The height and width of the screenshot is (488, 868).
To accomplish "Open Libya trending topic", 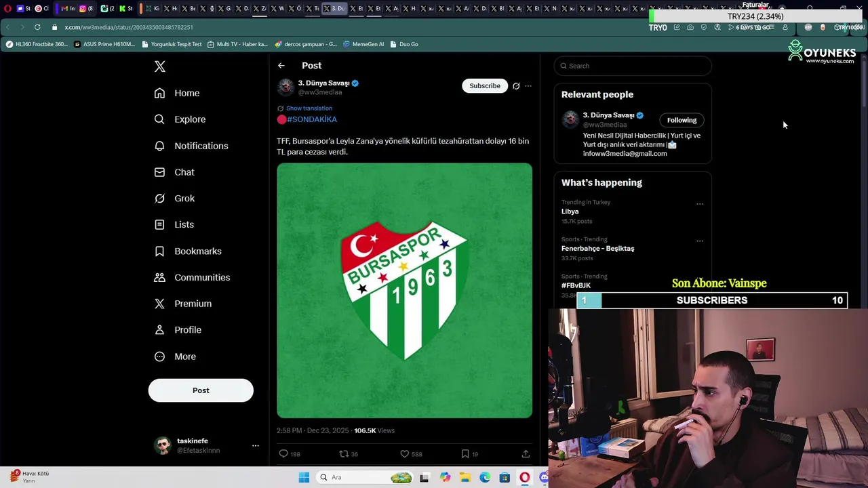I will tap(570, 211).
